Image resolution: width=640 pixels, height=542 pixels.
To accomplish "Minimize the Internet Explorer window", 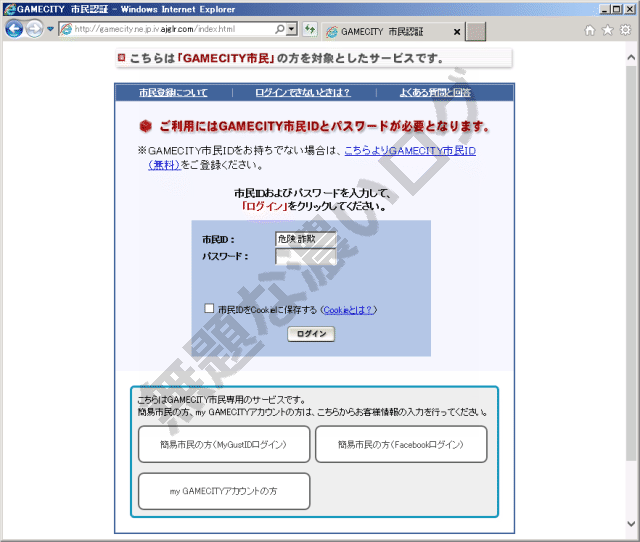I will (605, 9).
